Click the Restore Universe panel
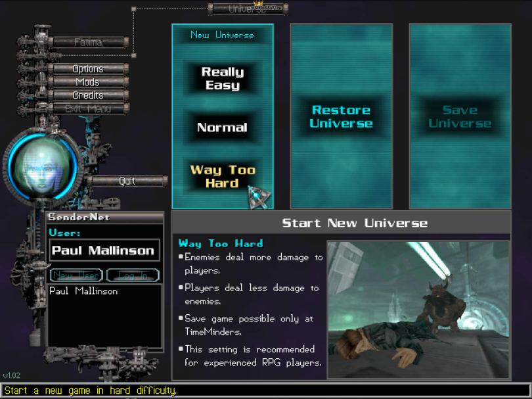Viewport: 532px width, 399px height. click(x=341, y=117)
